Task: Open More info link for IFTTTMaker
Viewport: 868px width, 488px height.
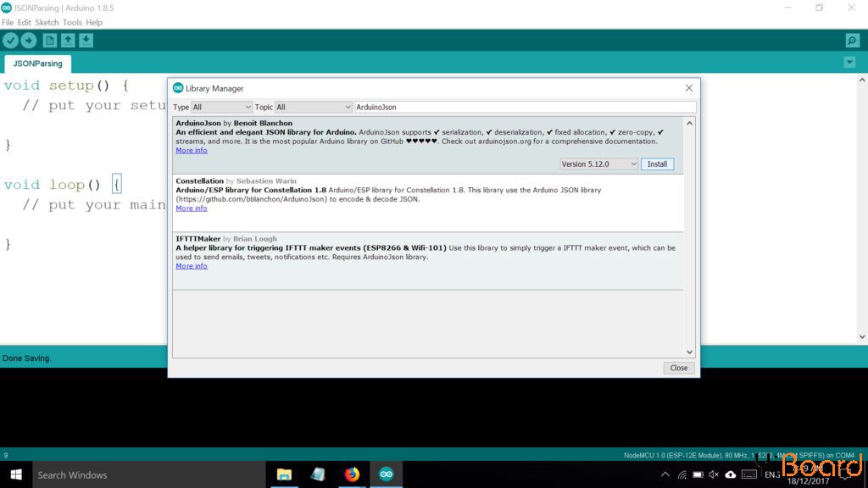Action: 192,266
